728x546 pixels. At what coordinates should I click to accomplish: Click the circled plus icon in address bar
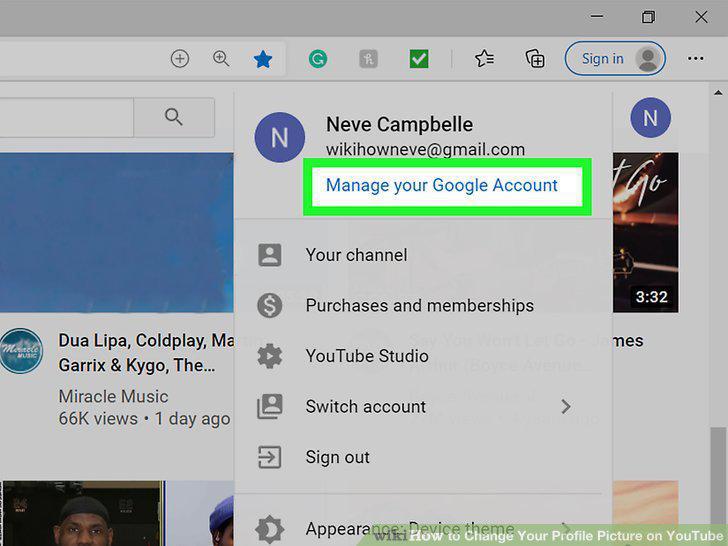click(x=180, y=59)
